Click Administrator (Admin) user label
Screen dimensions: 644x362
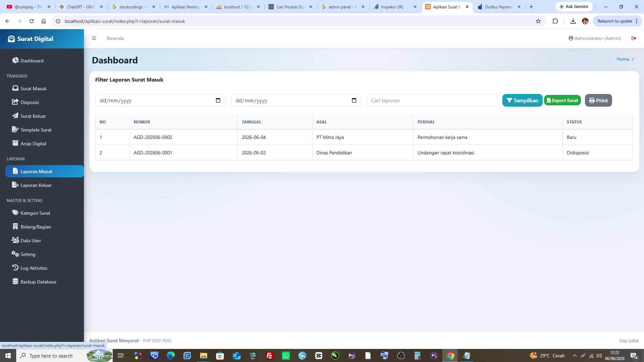(595, 38)
